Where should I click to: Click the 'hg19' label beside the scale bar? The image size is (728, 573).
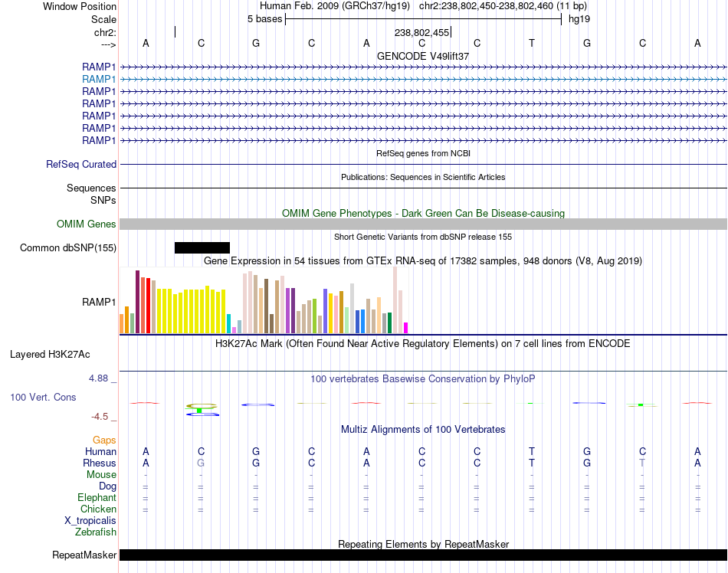pyautogui.click(x=579, y=19)
